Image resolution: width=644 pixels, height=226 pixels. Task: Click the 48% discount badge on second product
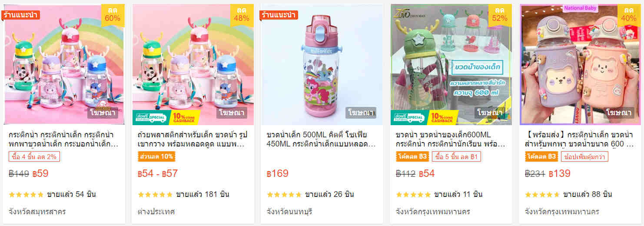[242, 15]
